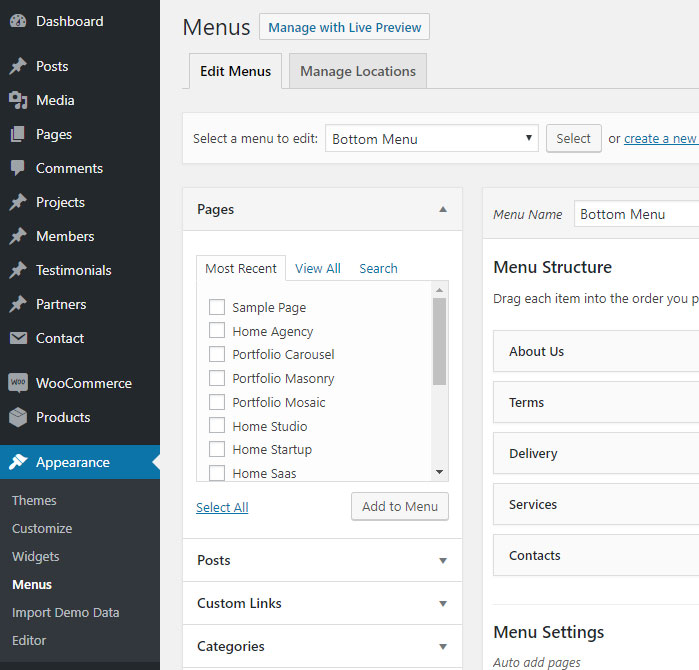Viewport: 699px width, 670px height.
Task: Click the Menu Name text field
Action: click(636, 214)
